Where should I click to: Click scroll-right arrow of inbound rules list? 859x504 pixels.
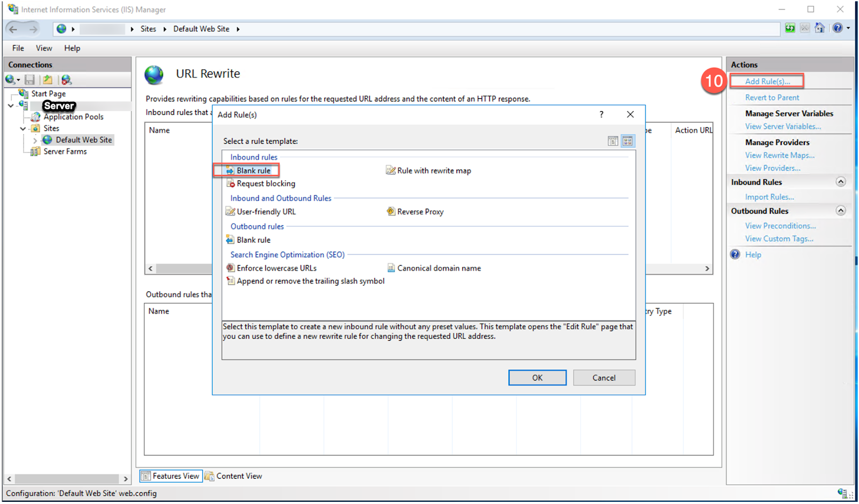click(x=707, y=268)
